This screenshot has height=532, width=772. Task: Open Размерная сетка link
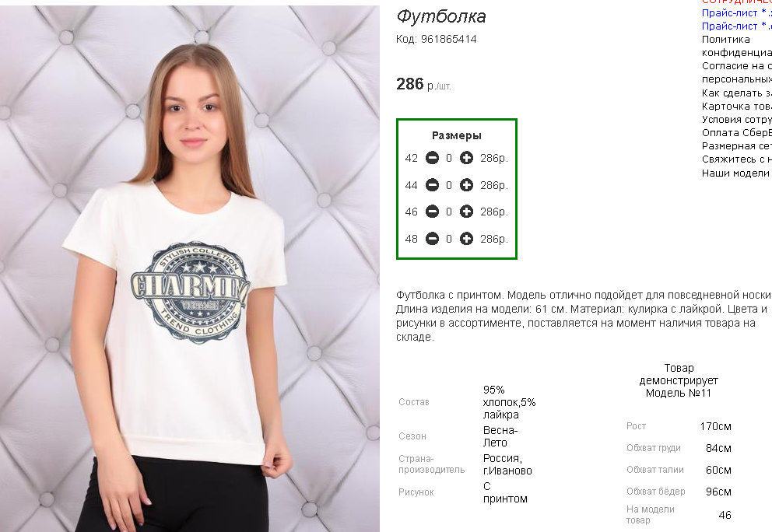tap(736, 146)
